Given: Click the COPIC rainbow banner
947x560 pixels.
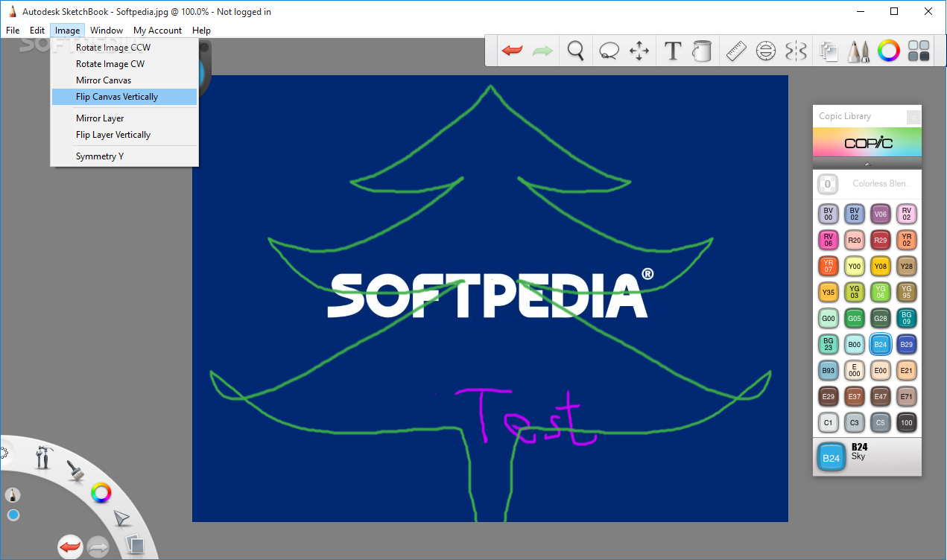Looking at the screenshot, I should click(x=867, y=142).
